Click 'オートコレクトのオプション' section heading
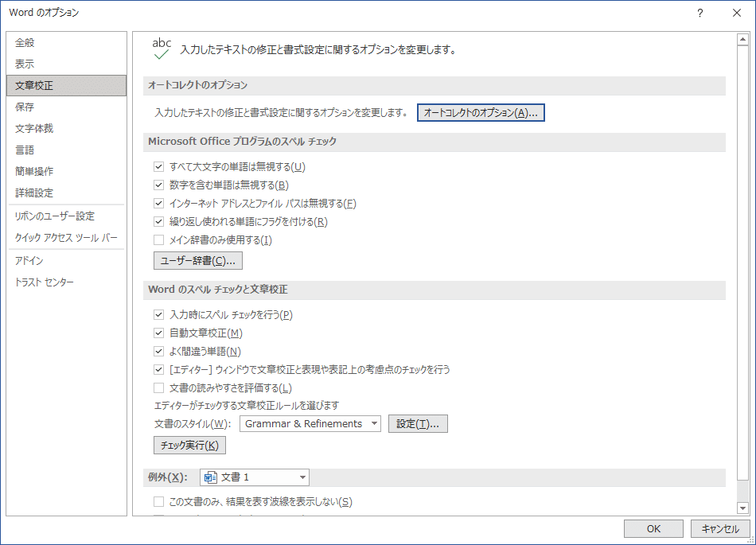 pos(197,85)
